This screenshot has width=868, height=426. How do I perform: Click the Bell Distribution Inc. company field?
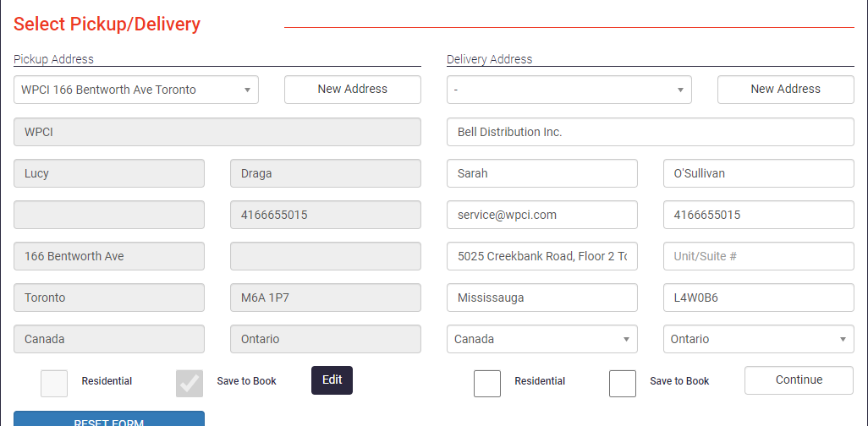coord(651,132)
